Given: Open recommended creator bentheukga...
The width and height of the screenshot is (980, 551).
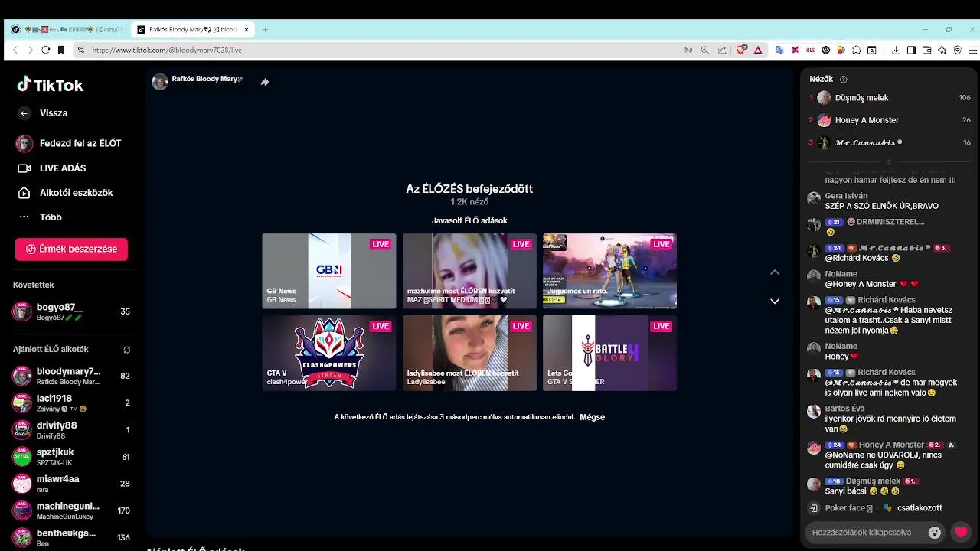Looking at the screenshot, I should point(71,537).
